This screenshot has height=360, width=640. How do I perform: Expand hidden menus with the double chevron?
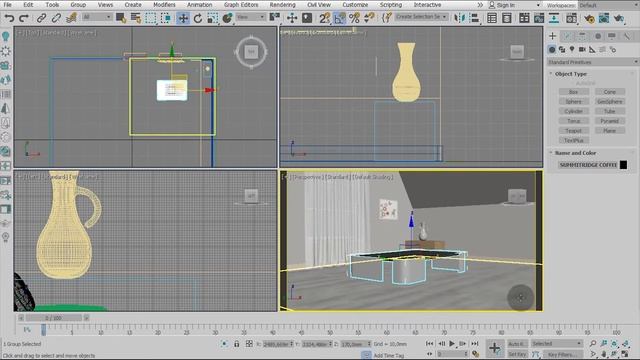pyautogui.click(x=480, y=5)
